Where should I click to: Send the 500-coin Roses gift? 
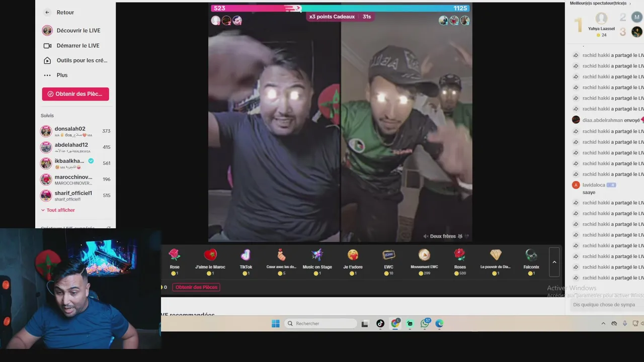(x=460, y=261)
